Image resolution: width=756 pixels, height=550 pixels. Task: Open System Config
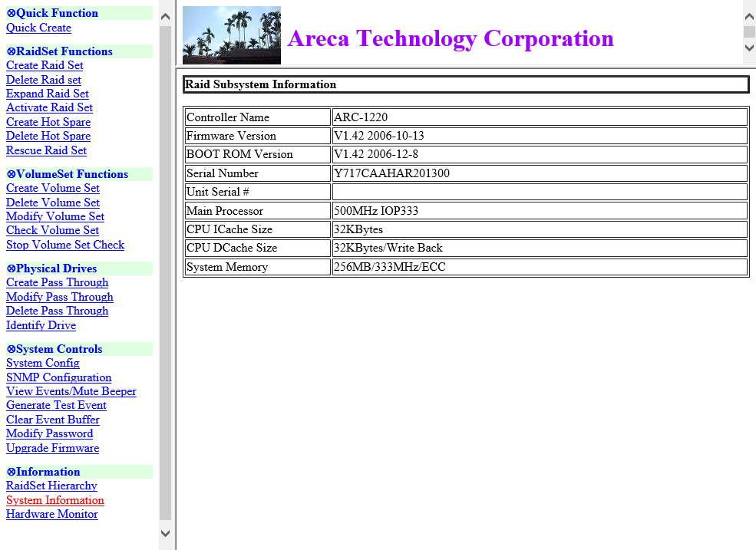[x=42, y=363]
